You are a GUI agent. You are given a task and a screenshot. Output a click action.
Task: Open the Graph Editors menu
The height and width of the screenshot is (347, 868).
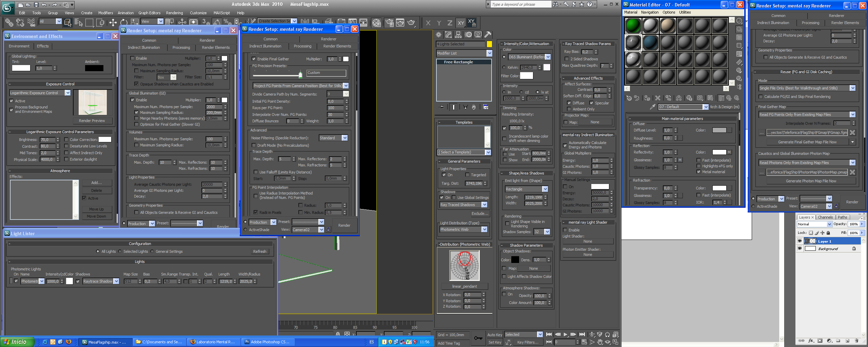point(149,13)
